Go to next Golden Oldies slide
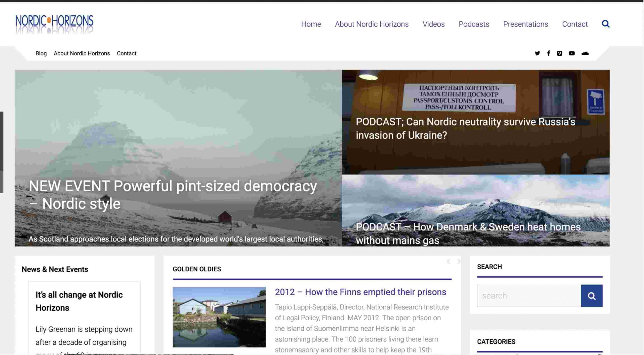This screenshot has height=355, width=644. pyautogui.click(x=458, y=261)
